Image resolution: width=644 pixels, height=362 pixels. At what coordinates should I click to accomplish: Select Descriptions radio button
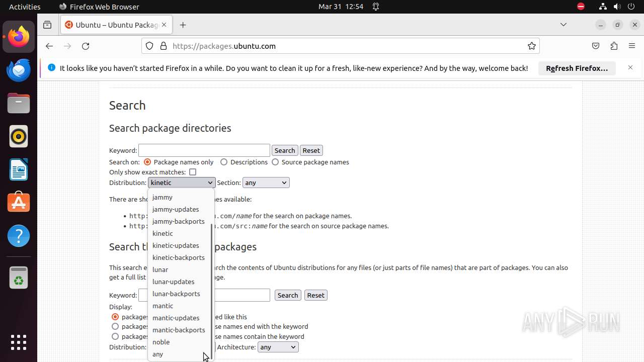[224, 162]
